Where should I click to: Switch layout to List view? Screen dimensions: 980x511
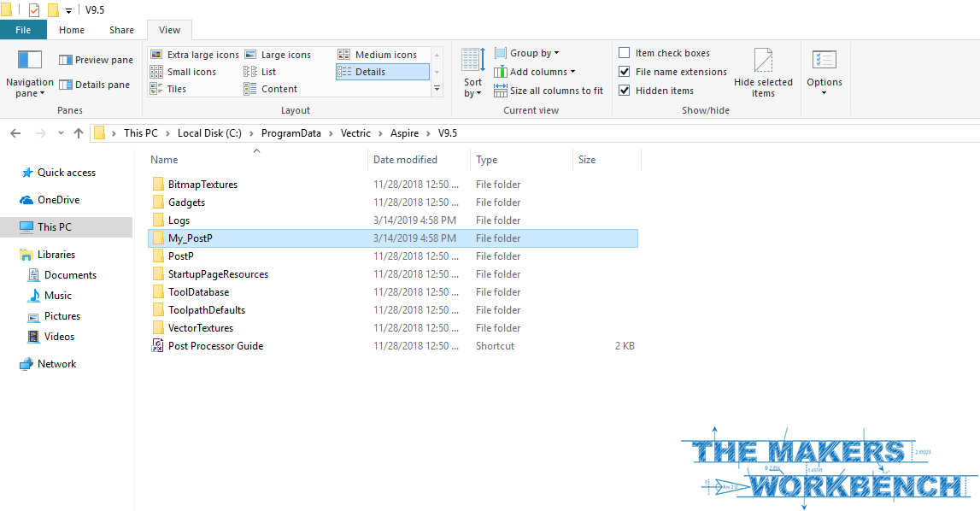260,72
